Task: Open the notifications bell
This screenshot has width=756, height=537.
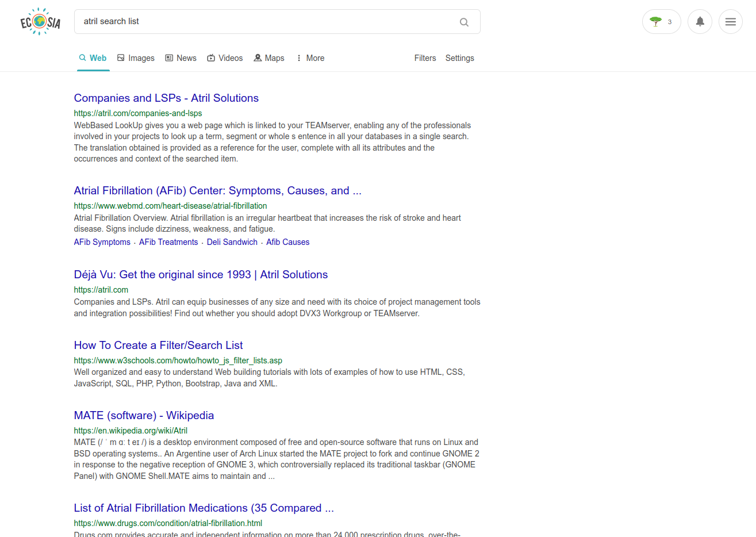Action: pyautogui.click(x=700, y=22)
